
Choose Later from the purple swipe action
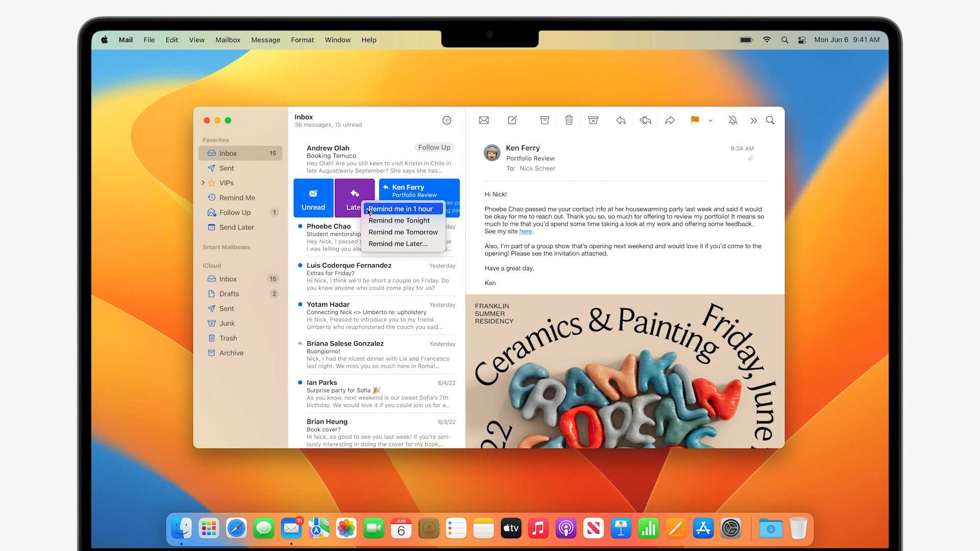pyautogui.click(x=354, y=198)
